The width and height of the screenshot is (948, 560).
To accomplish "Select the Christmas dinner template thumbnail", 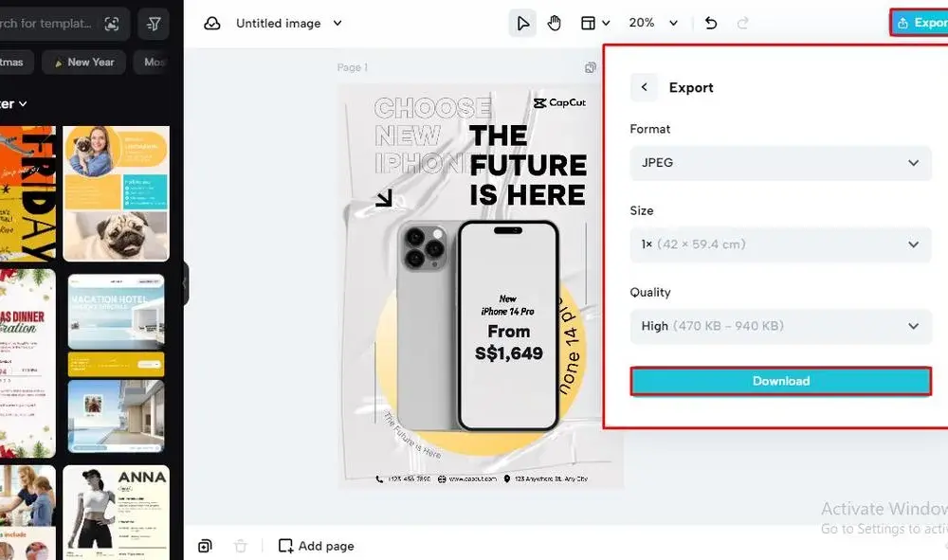I will click(x=27, y=364).
